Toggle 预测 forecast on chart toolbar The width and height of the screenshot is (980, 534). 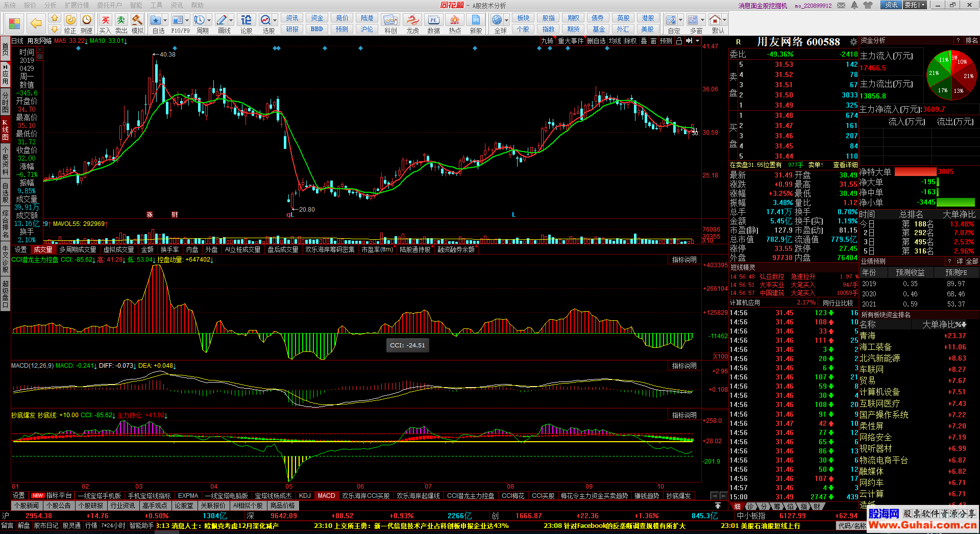(x=666, y=41)
